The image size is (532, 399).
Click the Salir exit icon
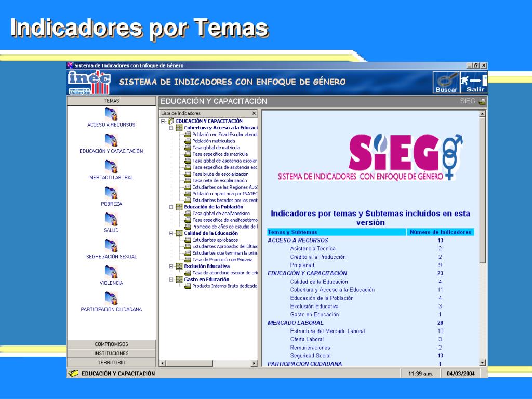(x=474, y=82)
